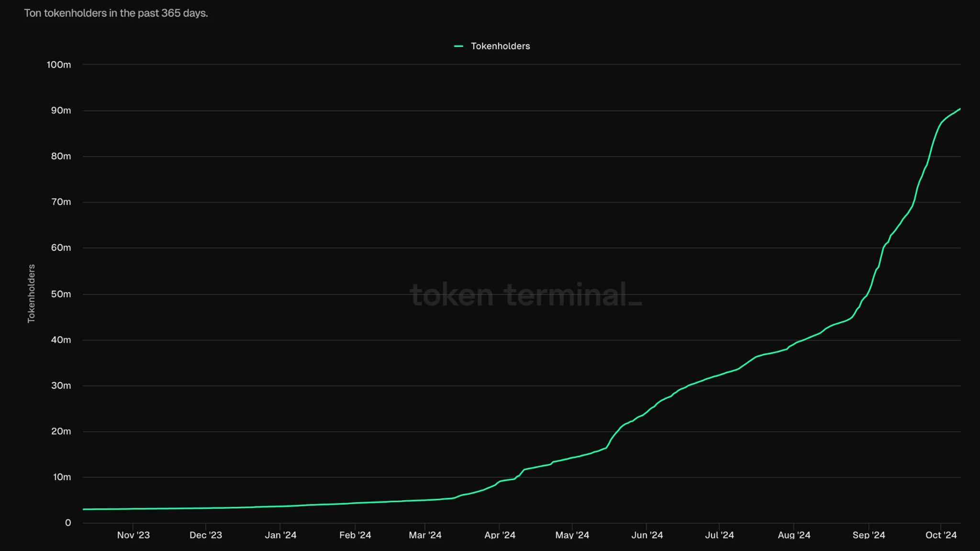
Task: Click the vertical Tokenholders y-axis title
Action: click(32, 293)
